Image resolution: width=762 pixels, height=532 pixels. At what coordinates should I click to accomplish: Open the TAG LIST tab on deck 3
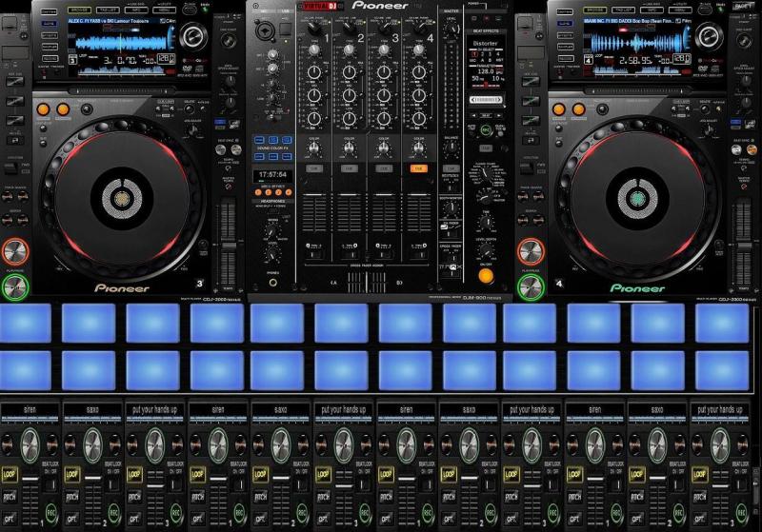[x=108, y=10]
